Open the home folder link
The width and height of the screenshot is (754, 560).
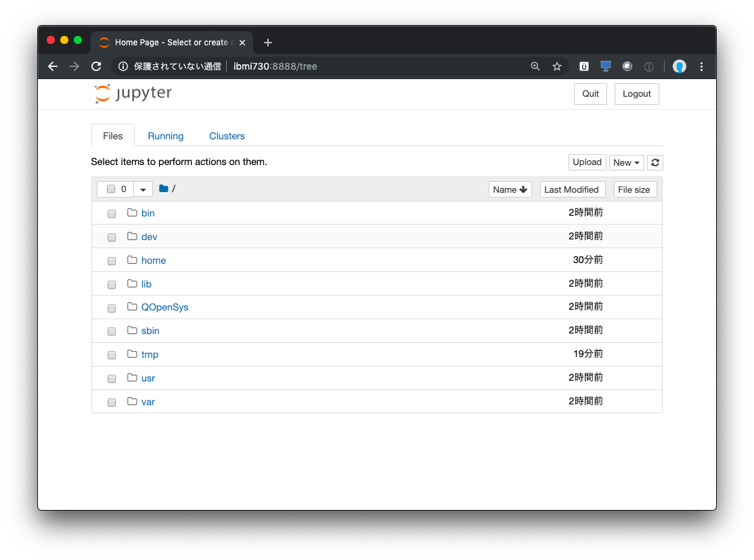[x=154, y=260]
